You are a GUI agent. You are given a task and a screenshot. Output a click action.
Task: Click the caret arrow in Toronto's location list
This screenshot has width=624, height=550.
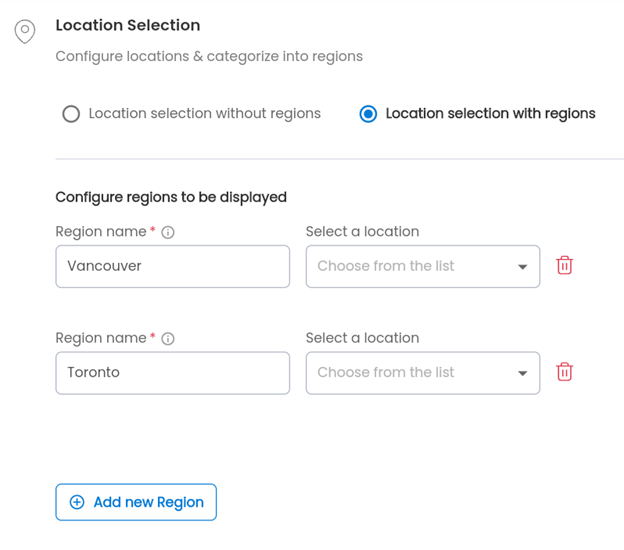tap(523, 373)
